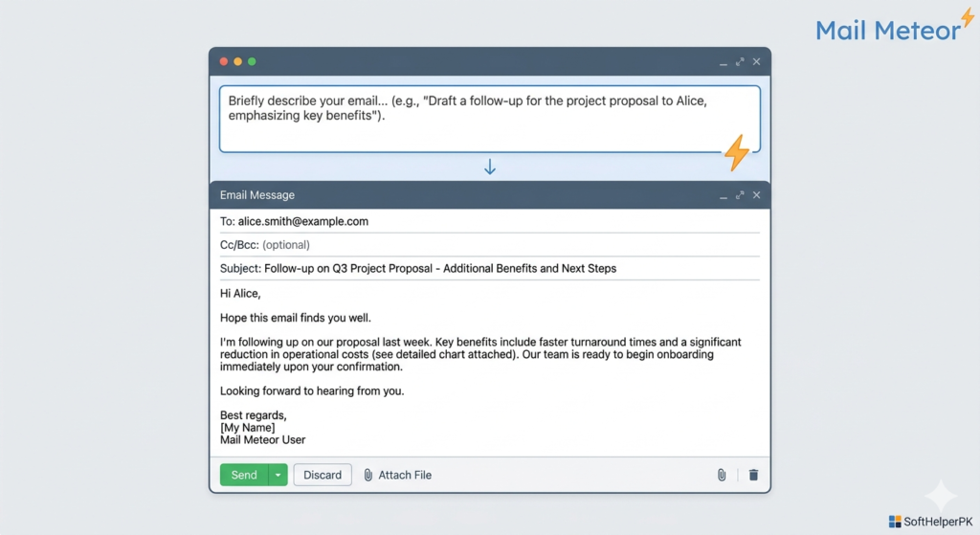Minimize the top prompt window with underscore icon
Viewport: 980px width, 535px height.
724,62
